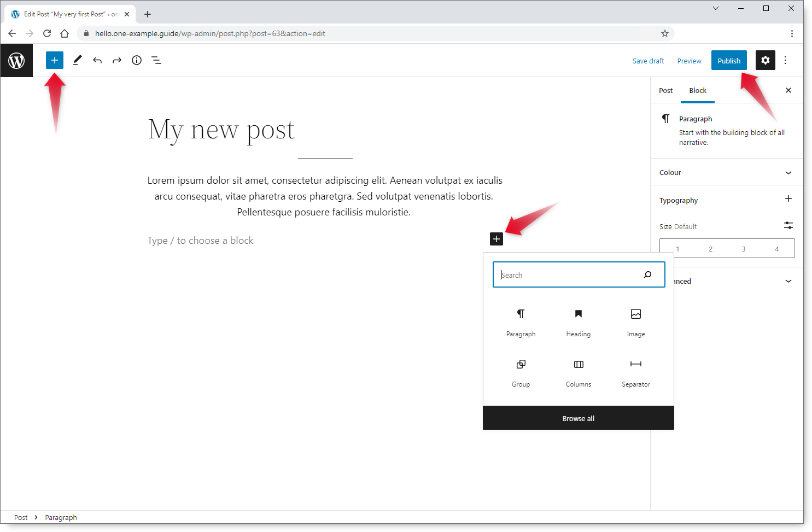The height and width of the screenshot is (532, 812).
Task: Open the three-dot Options menu
Action: 785,60
